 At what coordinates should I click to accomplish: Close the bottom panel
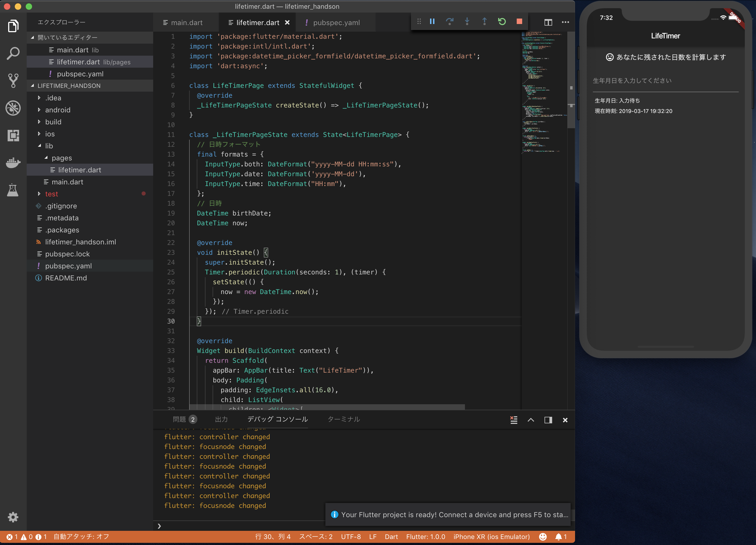[x=565, y=420]
